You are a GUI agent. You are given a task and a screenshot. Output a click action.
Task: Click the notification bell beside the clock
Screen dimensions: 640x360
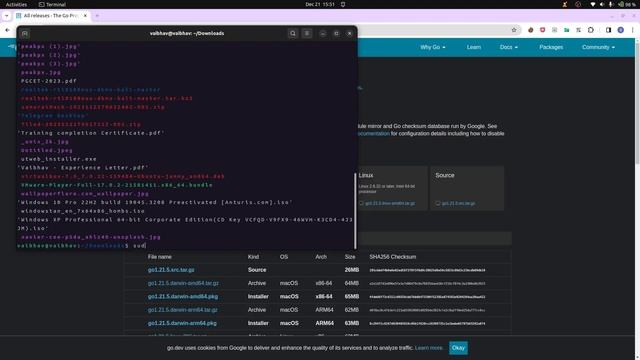coord(343,4)
